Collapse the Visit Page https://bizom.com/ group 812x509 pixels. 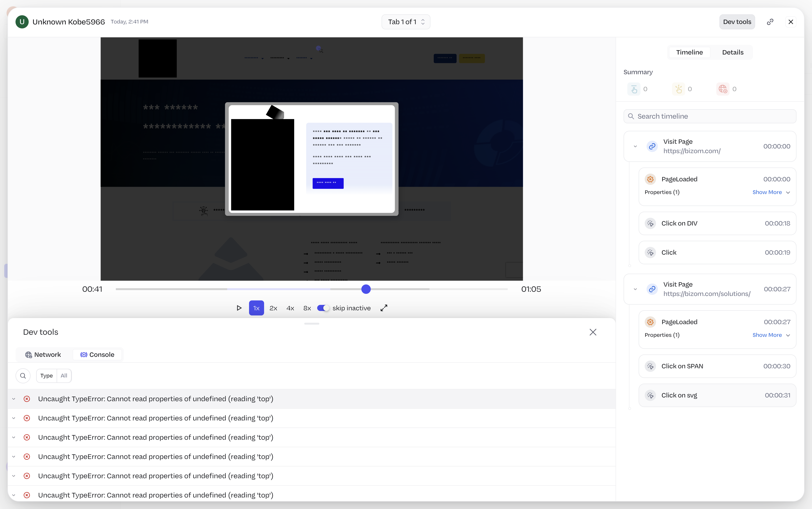(635, 146)
